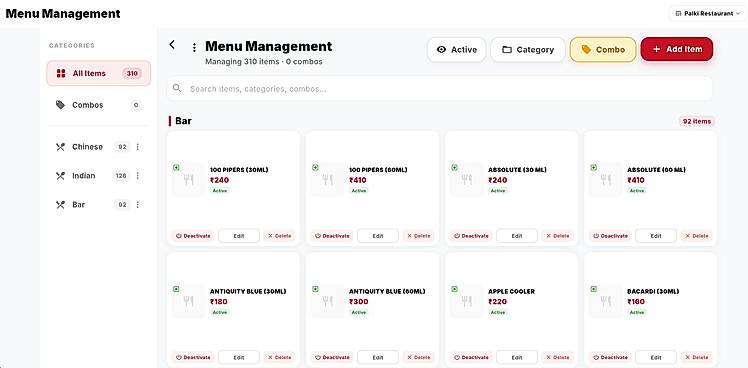Click the Category button

pyautogui.click(x=528, y=50)
